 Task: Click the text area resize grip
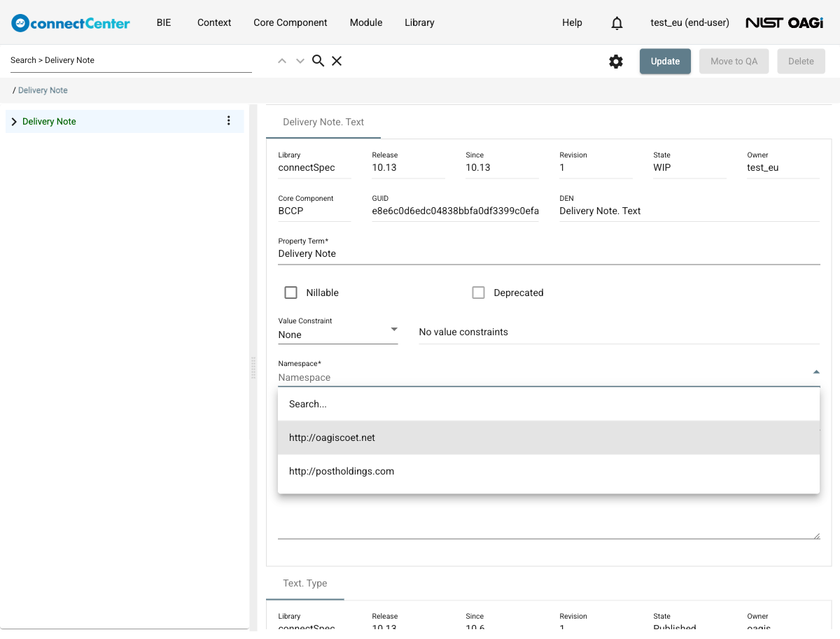click(816, 535)
